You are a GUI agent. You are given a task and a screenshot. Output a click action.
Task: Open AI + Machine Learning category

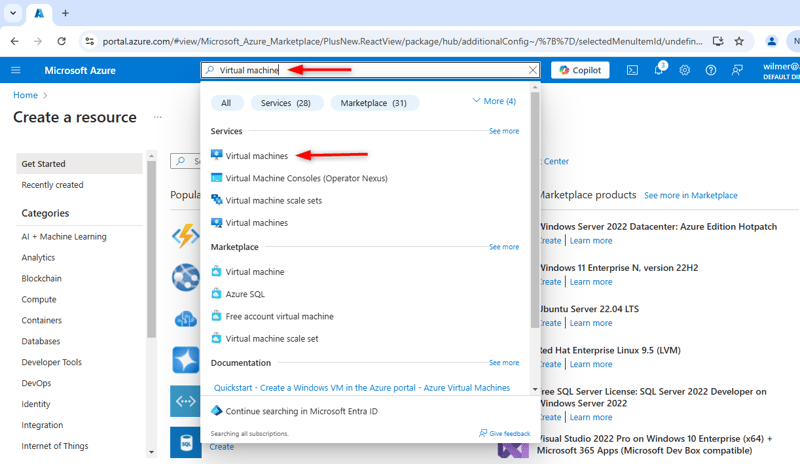(x=64, y=237)
